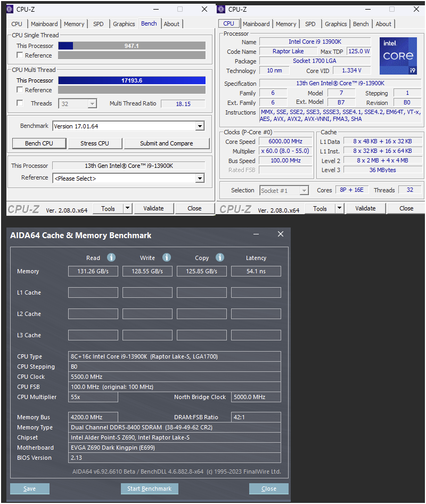Click Close button in AIDA64 benchmark window
This screenshot has width=426, height=504.
(268, 489)
